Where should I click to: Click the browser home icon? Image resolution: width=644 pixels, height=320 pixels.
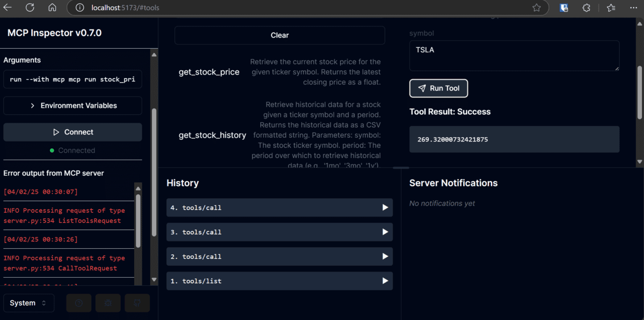point(52,8)
